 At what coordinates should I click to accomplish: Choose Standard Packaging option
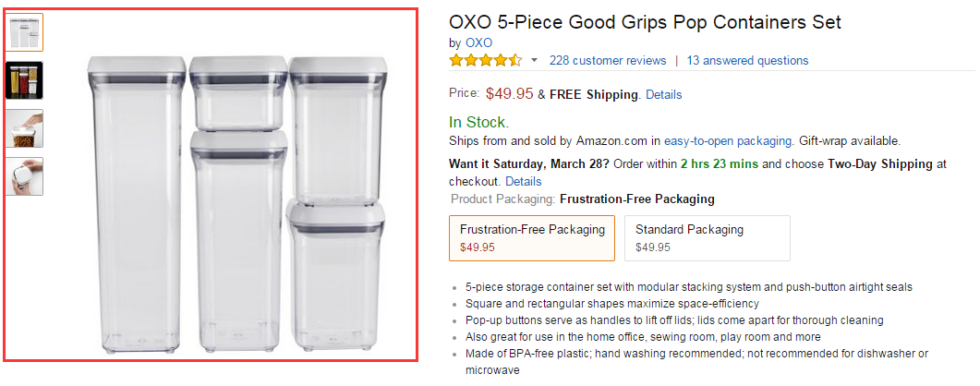point(707,238)
